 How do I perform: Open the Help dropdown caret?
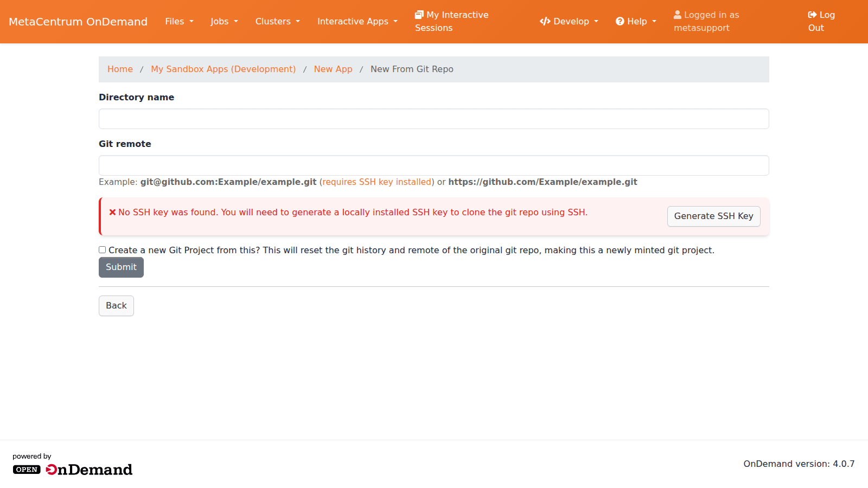[x=654, y=22]
